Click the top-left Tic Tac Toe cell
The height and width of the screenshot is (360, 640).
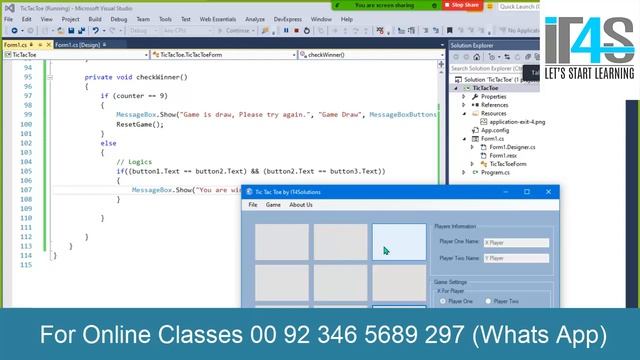(282, 242)
